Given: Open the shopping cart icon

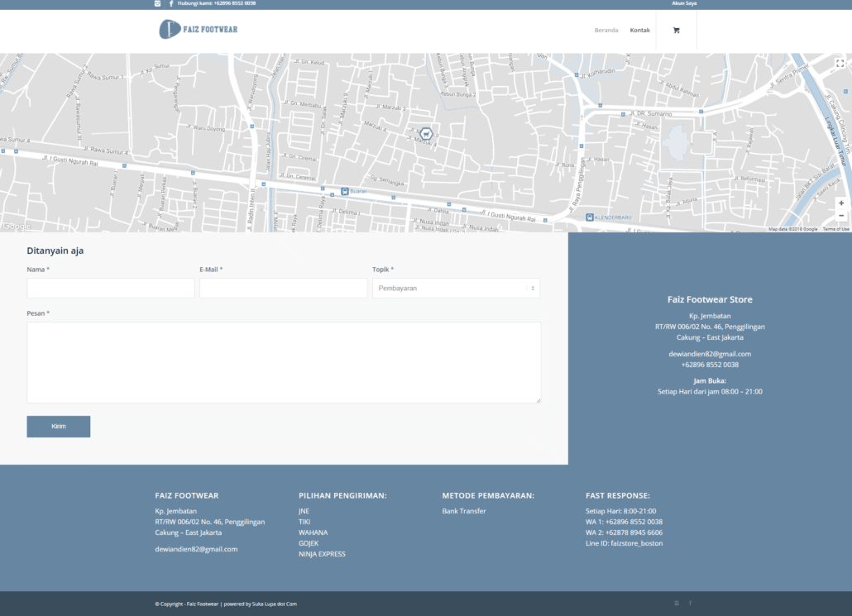Looking at the screenshot, I should point(676,31).
